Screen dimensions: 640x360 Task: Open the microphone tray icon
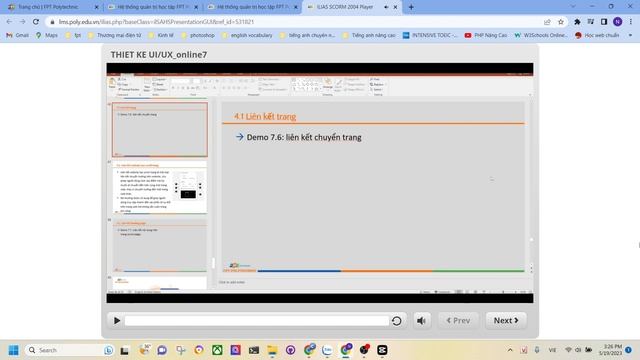click(537, 350)
